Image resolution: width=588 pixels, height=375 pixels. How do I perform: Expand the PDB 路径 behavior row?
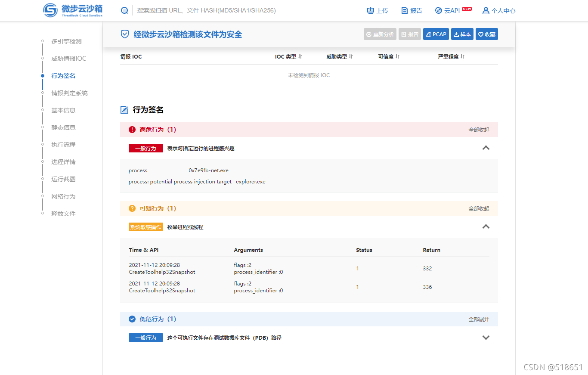tap(486, 338)
